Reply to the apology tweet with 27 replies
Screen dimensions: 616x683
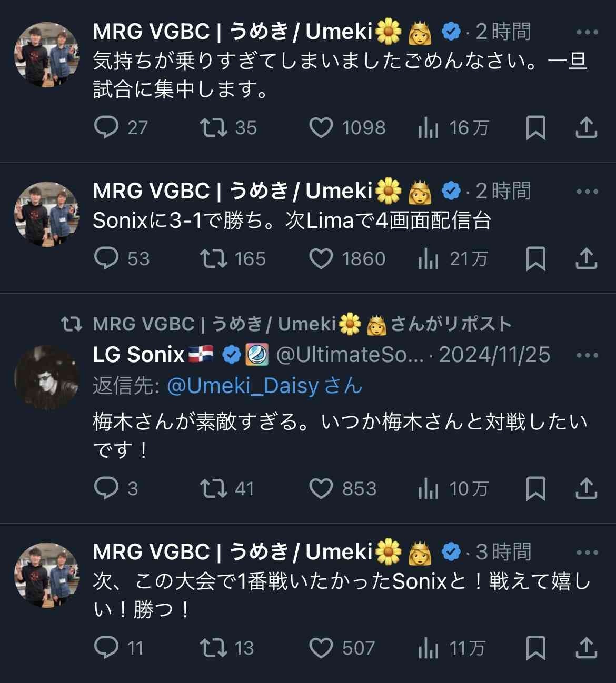pos(106,127)
